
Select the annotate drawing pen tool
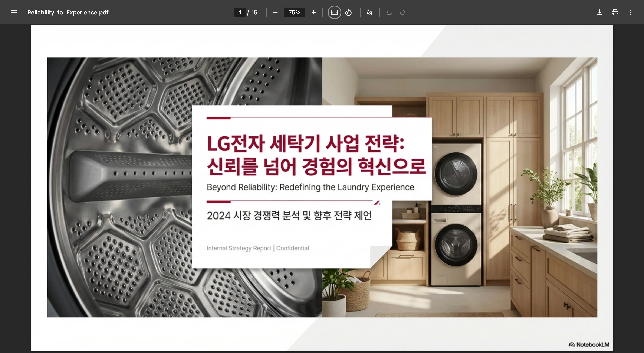[x=369, y=12]
